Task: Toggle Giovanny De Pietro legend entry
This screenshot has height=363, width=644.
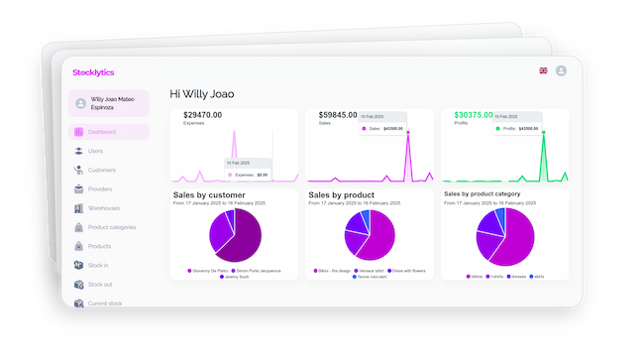Action: (207, 271)
